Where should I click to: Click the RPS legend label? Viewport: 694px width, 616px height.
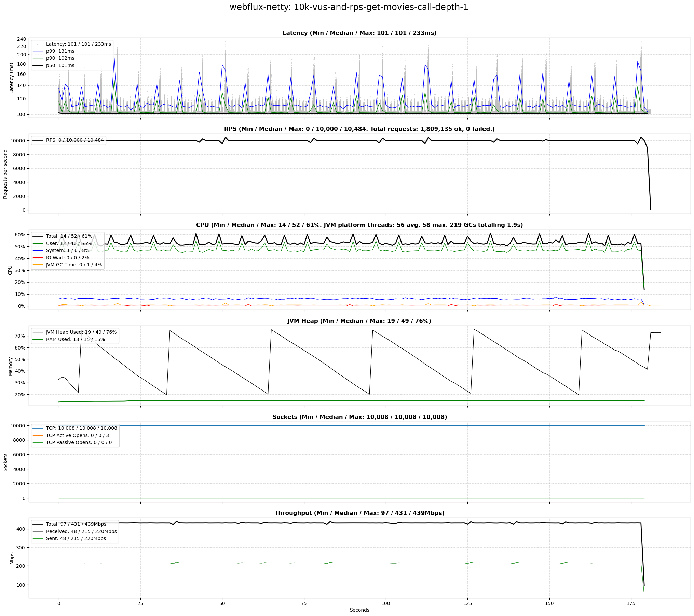[x=74, y=140]
